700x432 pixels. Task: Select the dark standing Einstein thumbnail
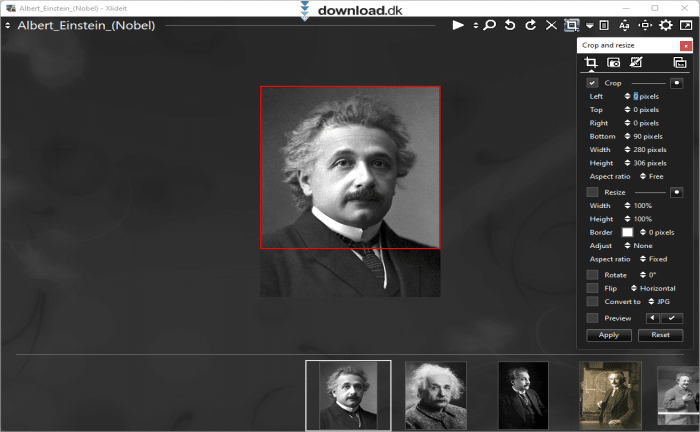523,395
